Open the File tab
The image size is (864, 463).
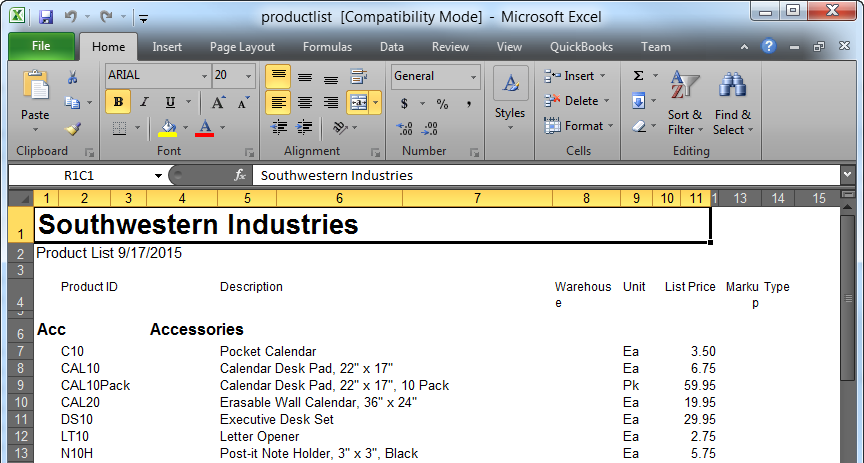tap(41, 46)
